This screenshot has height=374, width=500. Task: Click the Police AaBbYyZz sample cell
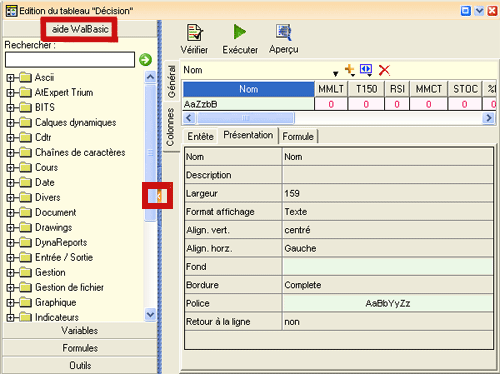point(388,303)
